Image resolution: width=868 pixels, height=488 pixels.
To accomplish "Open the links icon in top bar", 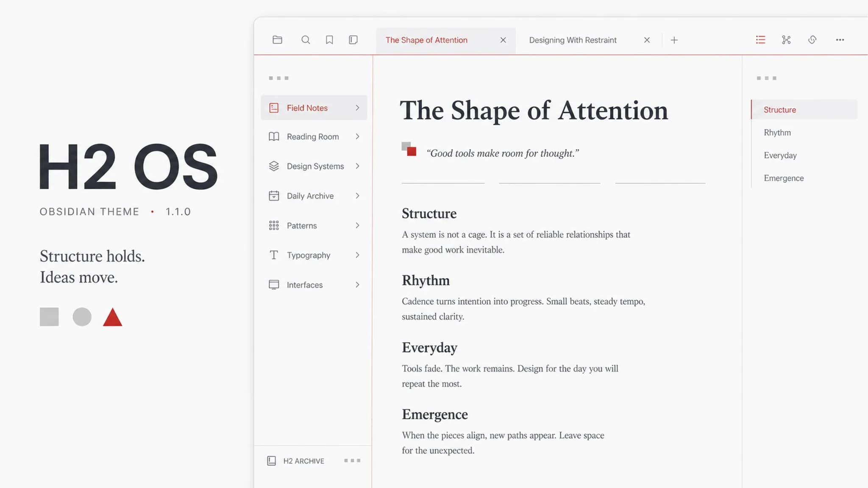I will click(x=812, y=40).
